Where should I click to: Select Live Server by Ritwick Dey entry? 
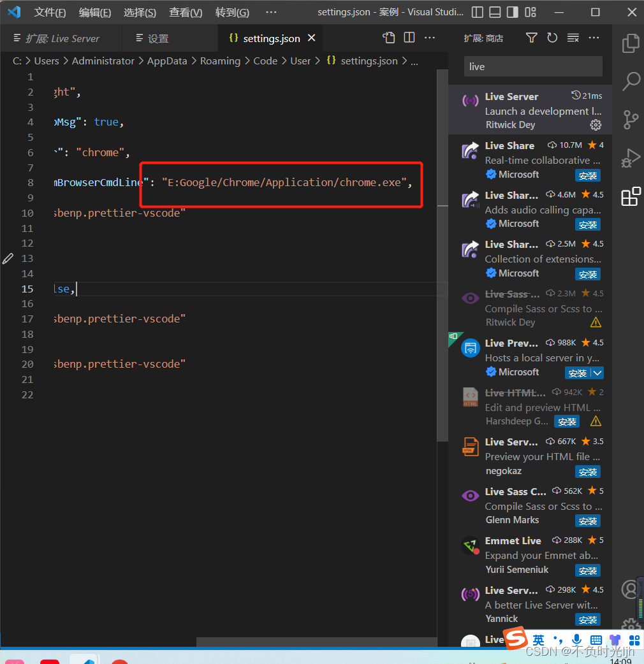pos(530,110)
